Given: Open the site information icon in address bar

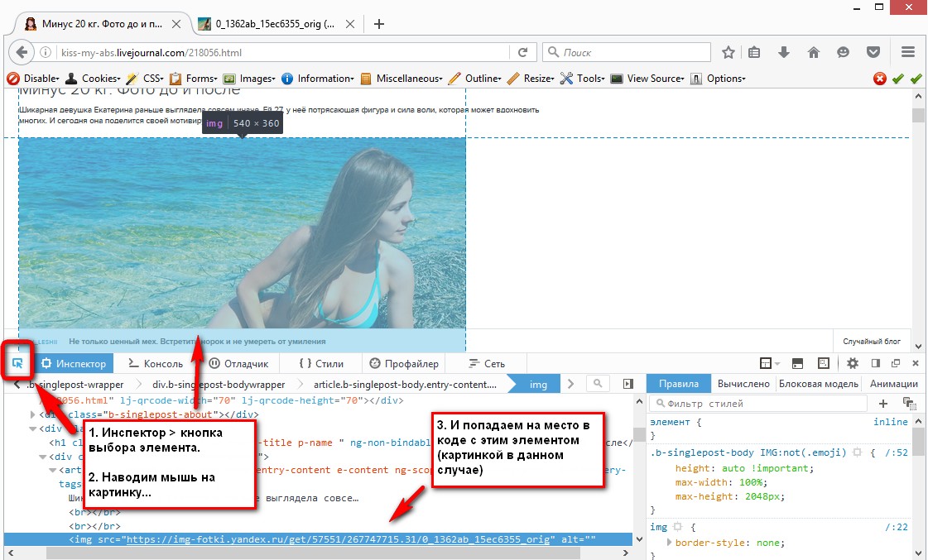Looking at the screenshot, I should click(45, 52).
